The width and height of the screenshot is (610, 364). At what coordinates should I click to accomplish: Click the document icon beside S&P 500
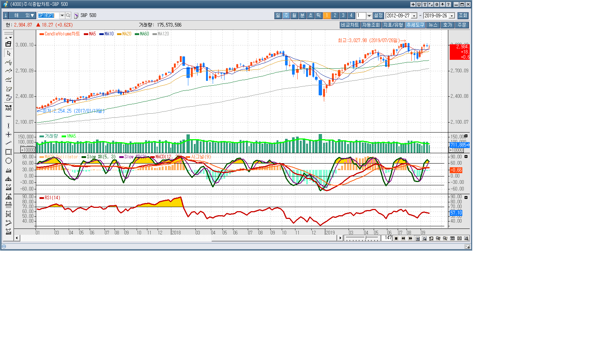point(76,16)
